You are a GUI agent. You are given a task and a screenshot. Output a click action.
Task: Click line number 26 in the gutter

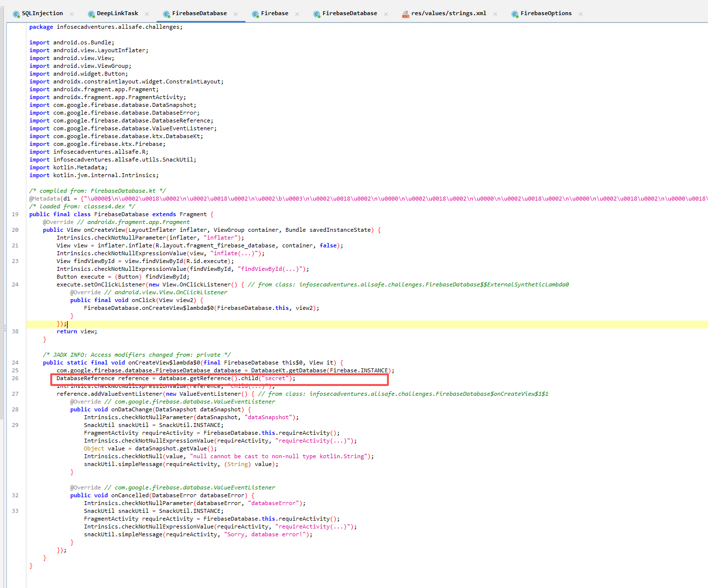[15, 378]
